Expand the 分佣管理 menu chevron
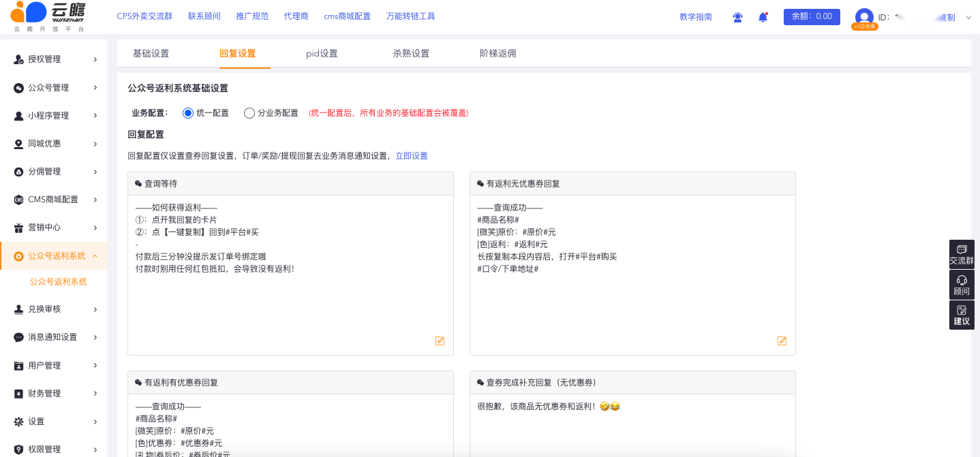980x457 pixels. tap(95, 172)
